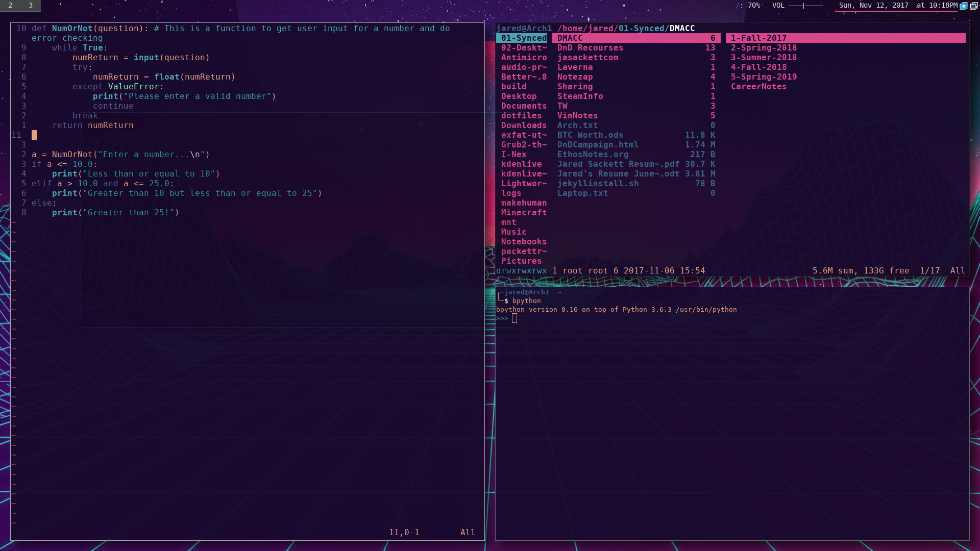Viewport: 980px width, 551px height.
Task: Open the 1-Fall-2017 folder
Action: click(758, 38)
